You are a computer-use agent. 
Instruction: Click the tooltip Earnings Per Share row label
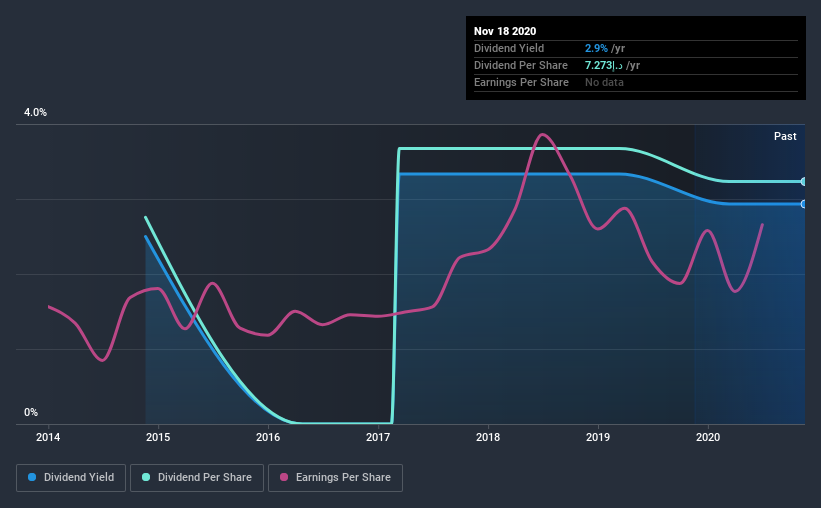[x=521, y=82]
